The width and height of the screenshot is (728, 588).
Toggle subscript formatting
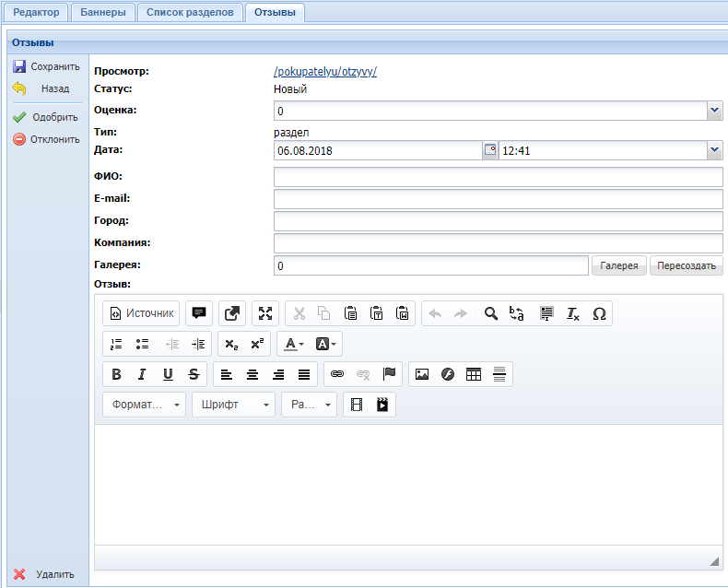(231, 344)
